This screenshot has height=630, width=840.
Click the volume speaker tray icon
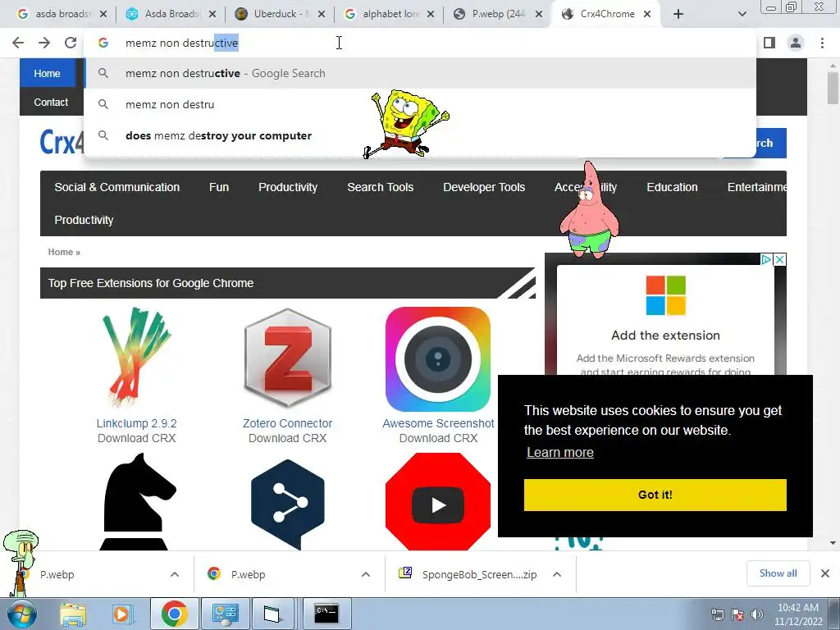tap(757, 614)
